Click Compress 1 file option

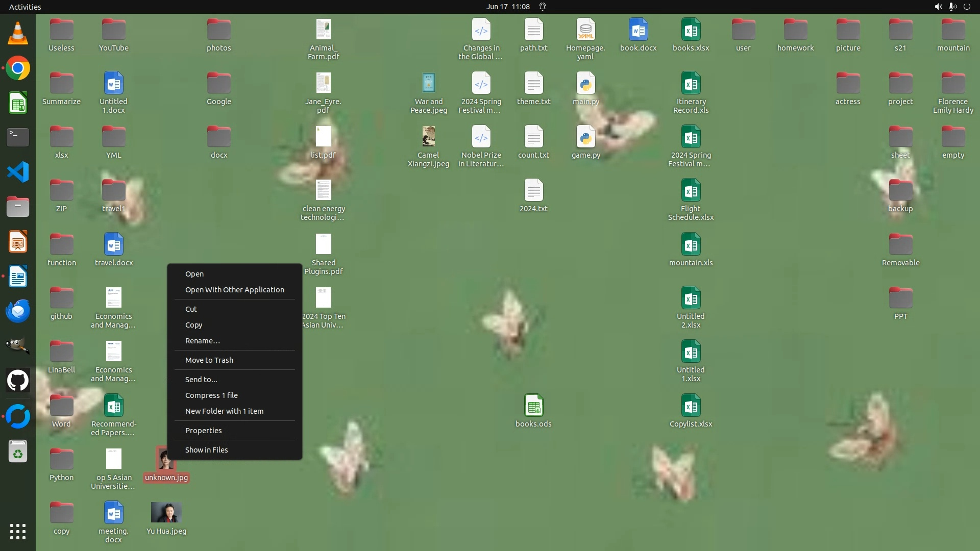click(211, 395)
